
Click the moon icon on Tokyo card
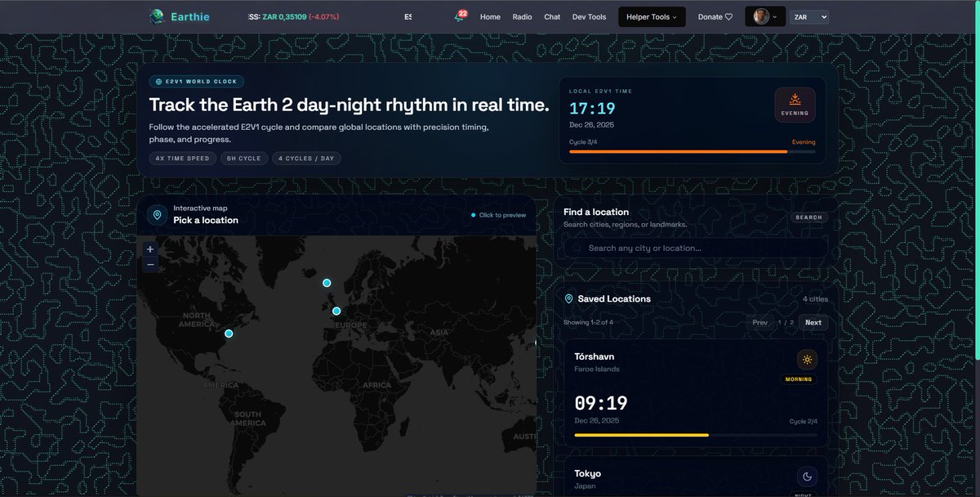(x=807, y=477)
